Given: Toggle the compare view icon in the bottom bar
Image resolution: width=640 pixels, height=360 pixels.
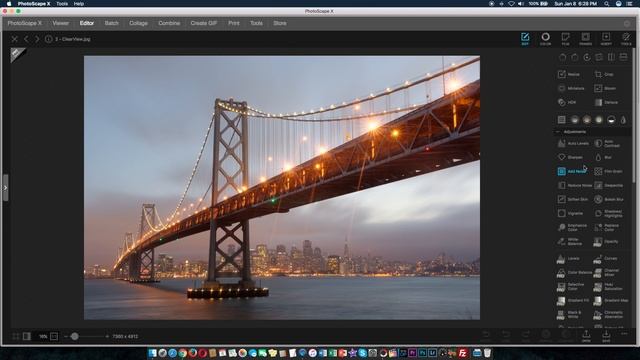Looking at the screenshot, I should click(x=27, y=336).
